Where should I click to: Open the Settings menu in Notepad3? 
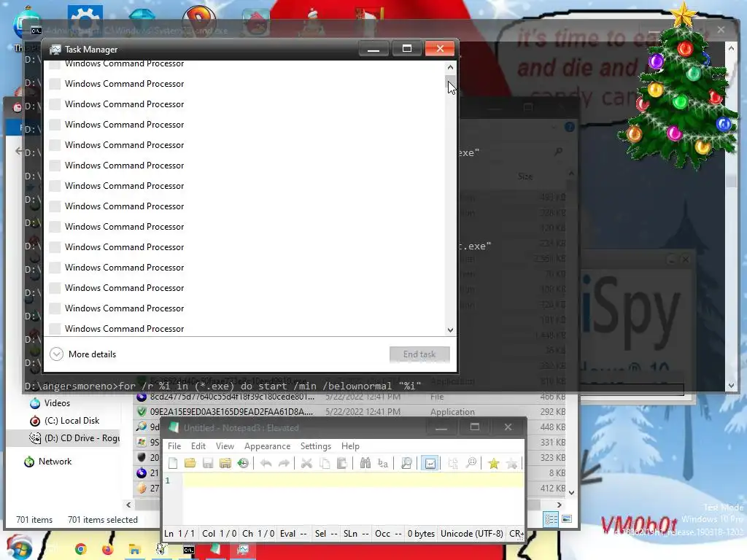[315, 446]
